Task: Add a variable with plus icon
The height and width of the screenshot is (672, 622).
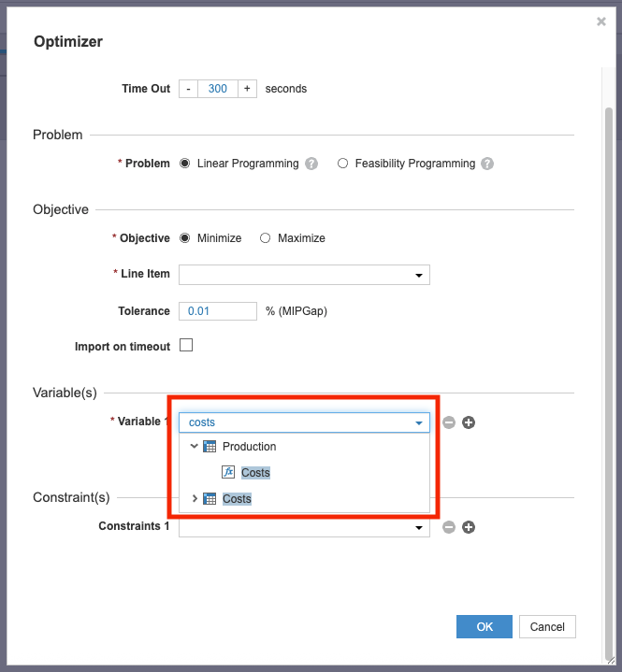Action: tap(469, 422)
